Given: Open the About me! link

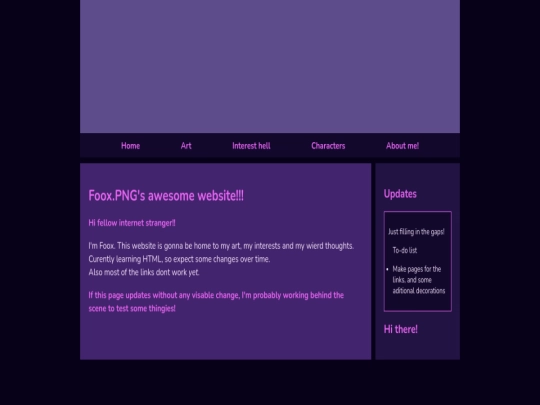Looking at the screenshot, I should pyautogui.click(x=402, y=146).
